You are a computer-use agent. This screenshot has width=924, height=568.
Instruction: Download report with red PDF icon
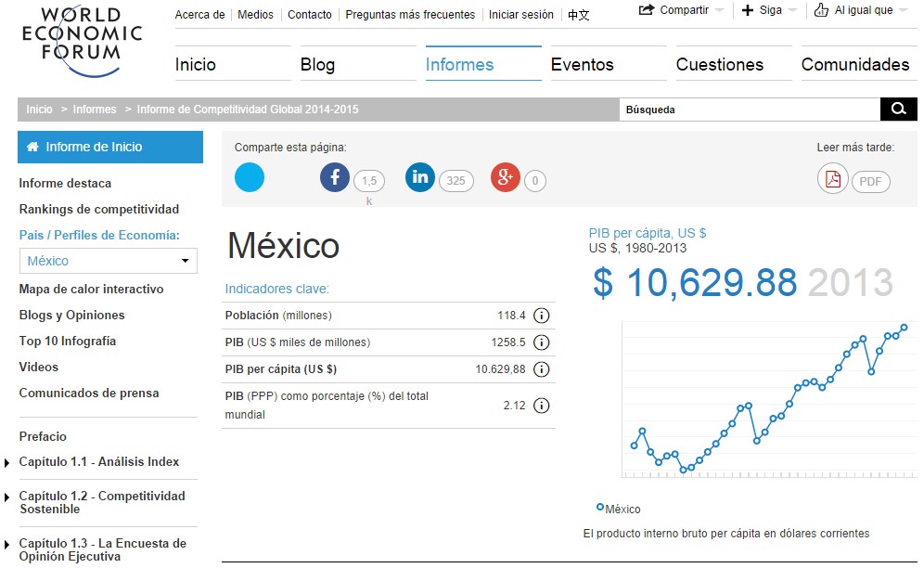[x=833, y=178]
